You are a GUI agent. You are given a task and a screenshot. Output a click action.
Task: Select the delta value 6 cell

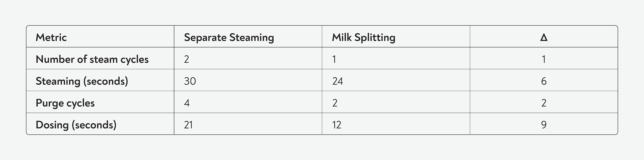(544, 81)
